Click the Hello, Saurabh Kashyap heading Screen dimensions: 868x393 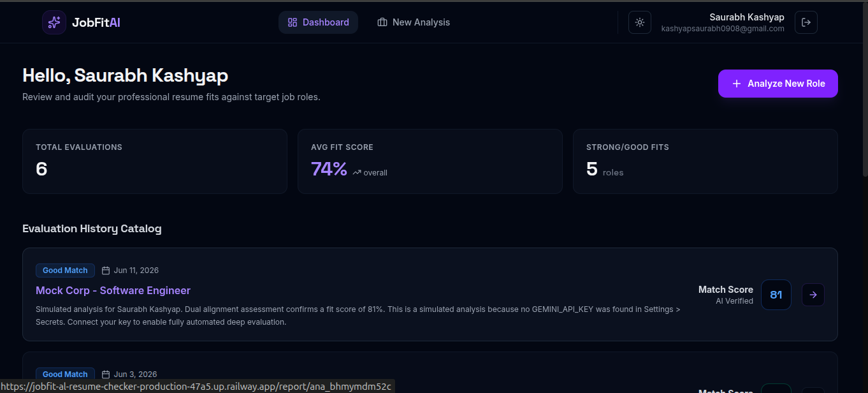[126, 75]
